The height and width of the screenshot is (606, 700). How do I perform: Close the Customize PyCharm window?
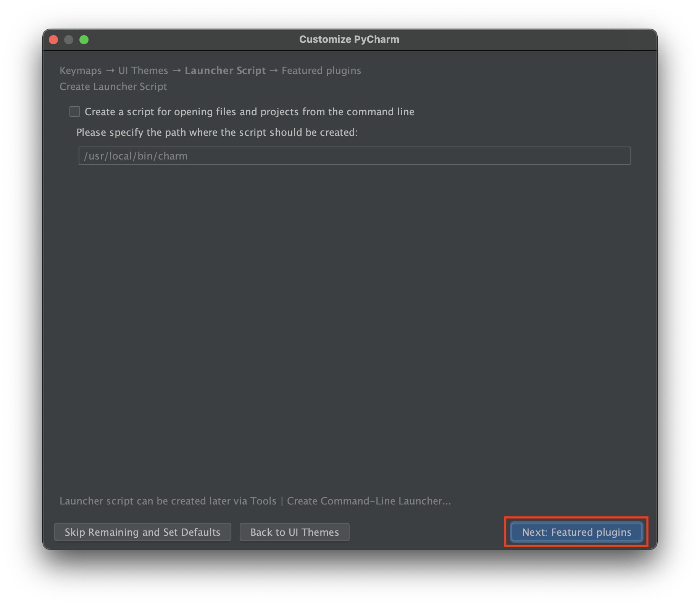(53, 40)
